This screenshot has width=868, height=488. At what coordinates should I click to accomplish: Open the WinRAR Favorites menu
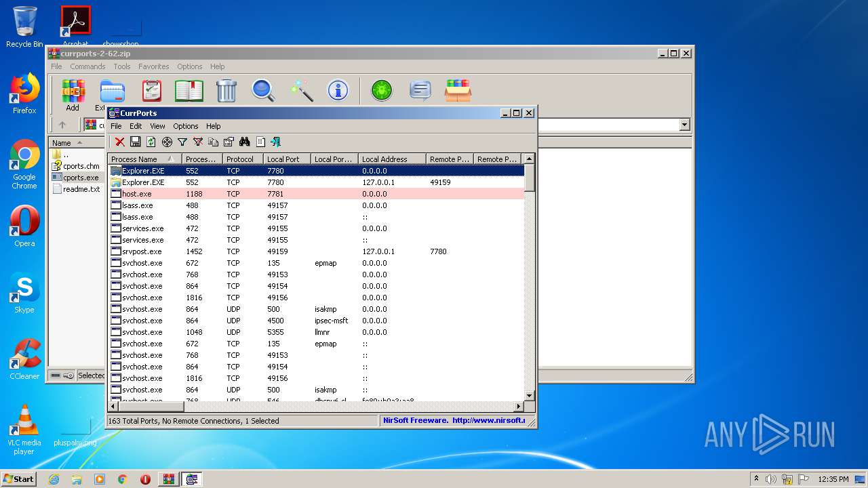pos(154,66)
